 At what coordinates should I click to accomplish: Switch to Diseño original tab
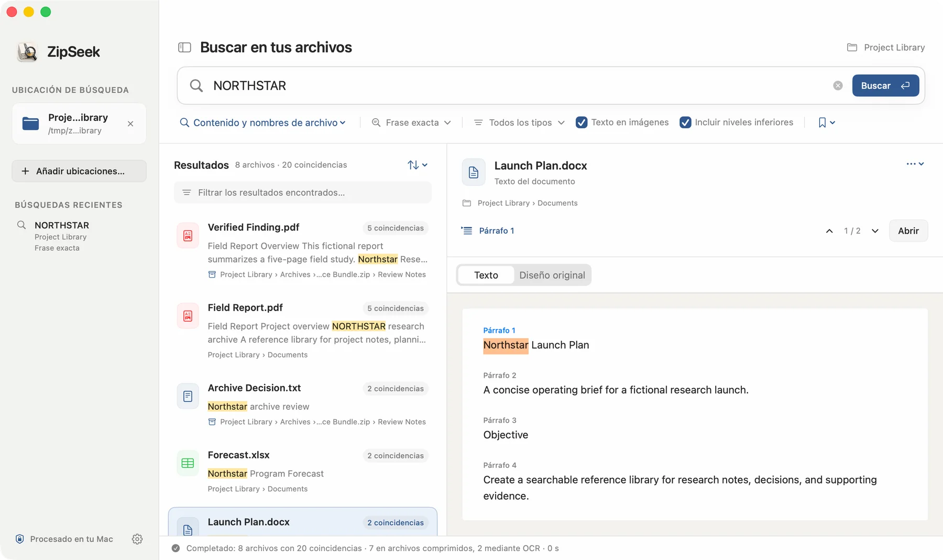(x=552, y=275)
